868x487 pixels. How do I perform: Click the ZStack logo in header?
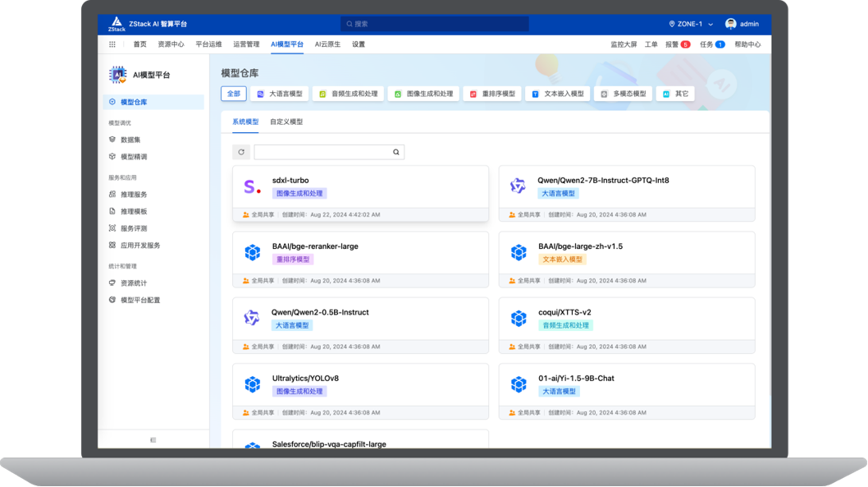116,24
